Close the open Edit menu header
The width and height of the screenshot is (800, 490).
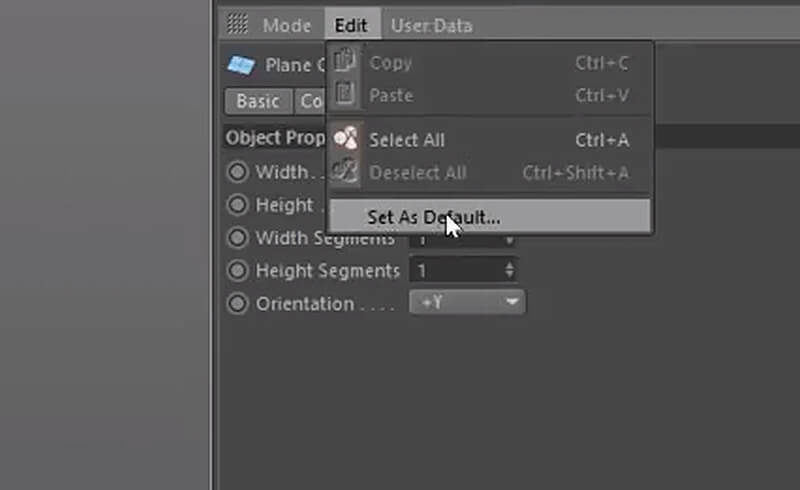pyautogui.click(x=352, y=25)
